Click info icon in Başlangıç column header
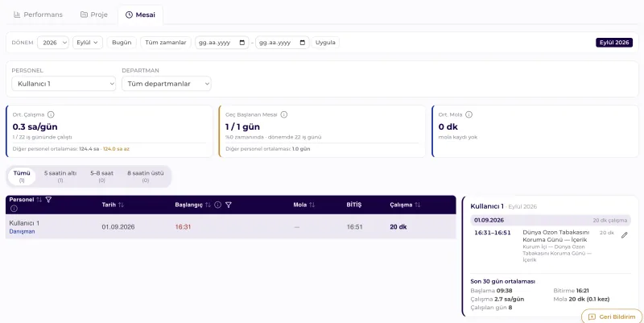Viewport: 644px width, 323px height. (x=217, y=205)
